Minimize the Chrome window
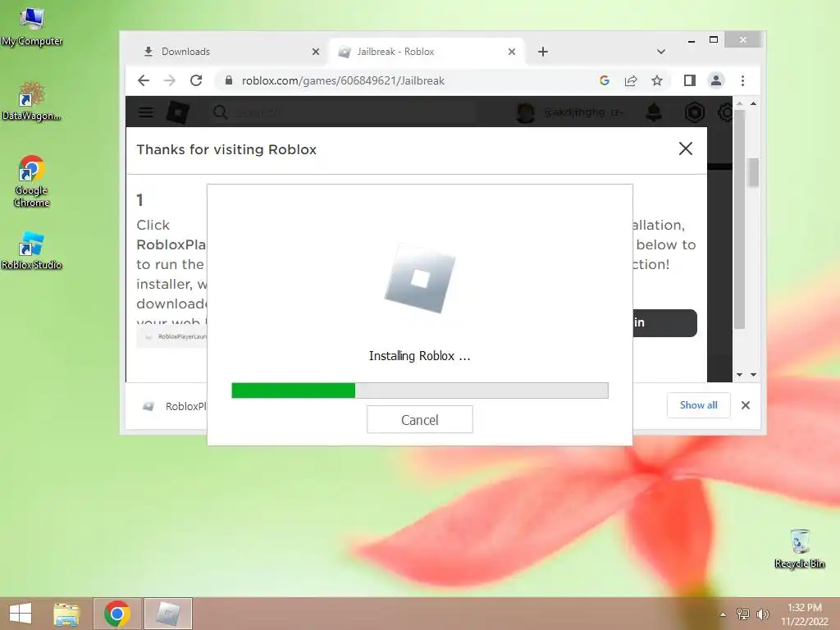The width and height of the screenshot is (840, 630). click(692, 40)
